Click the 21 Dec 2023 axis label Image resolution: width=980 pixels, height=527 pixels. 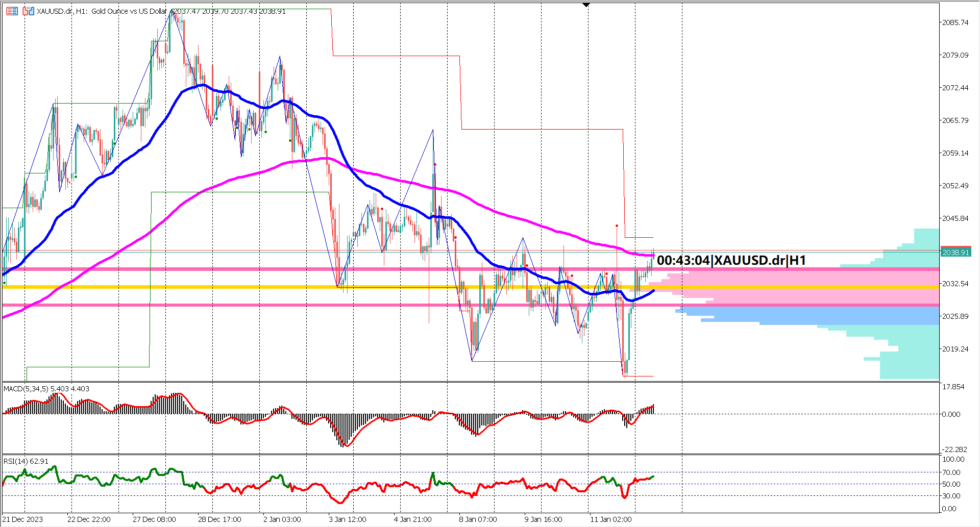coord(22,519)
